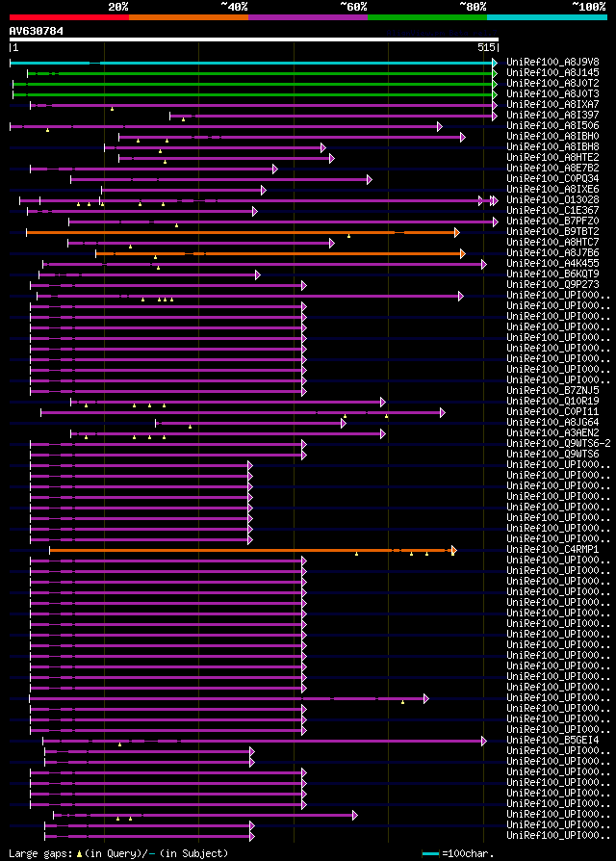Open the UniRef100_A8J9V8 hit label
Screen dimensions: 616x861
click(x=552, y=62)
